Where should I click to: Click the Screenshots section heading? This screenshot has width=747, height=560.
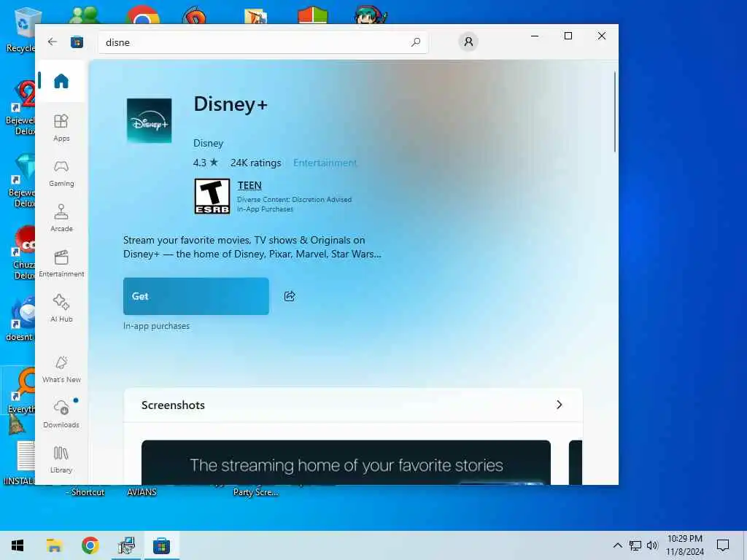173,405
